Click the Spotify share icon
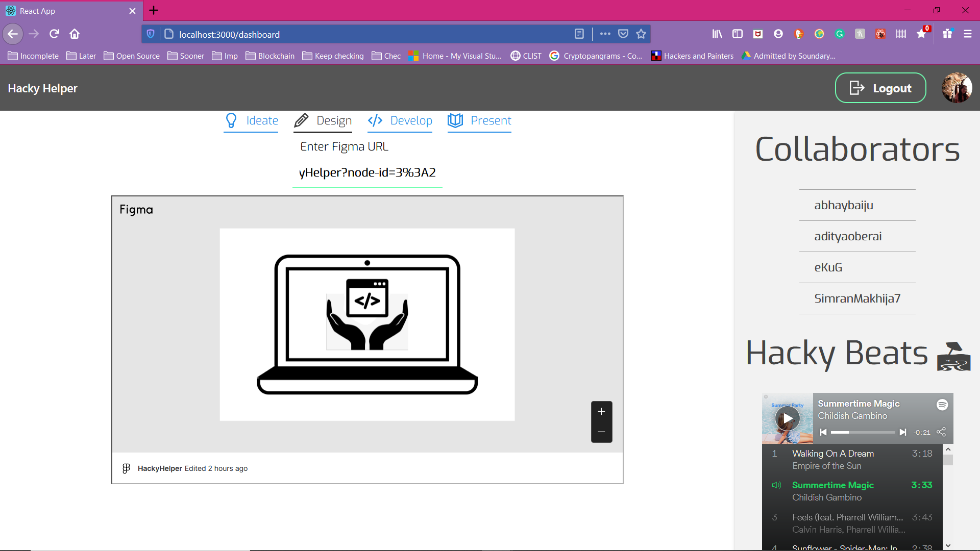The width and height of the screenshot is (980, 551). (941, 432)
